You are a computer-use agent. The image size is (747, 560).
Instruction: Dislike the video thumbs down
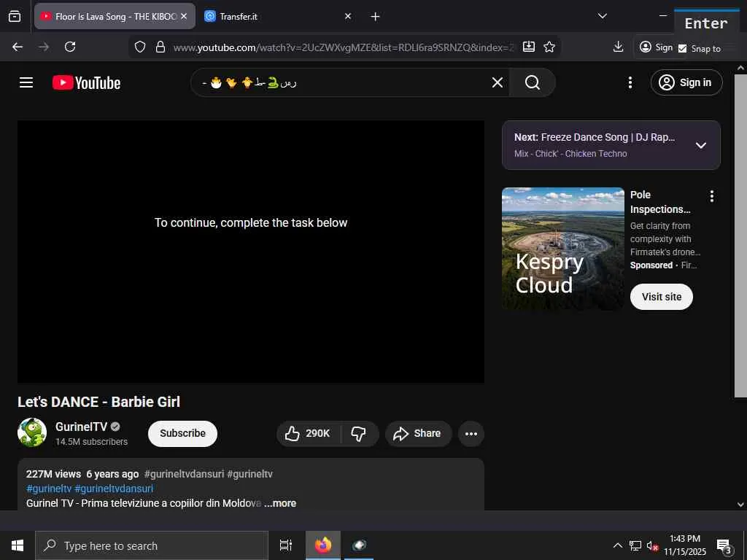pos(358,433)
